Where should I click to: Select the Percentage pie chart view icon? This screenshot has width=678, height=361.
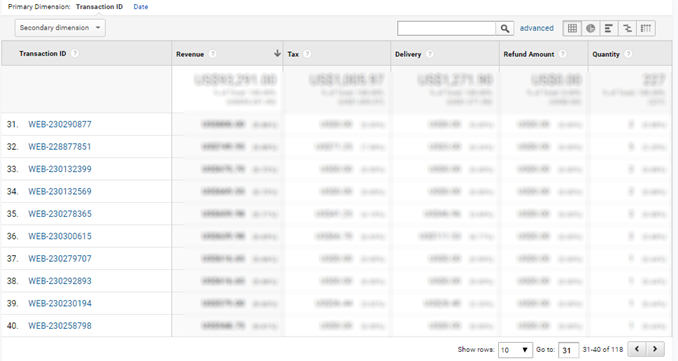coord(590,29)
